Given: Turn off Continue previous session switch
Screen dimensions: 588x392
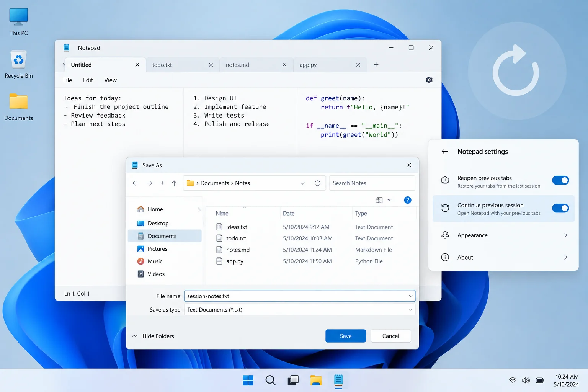Looking at the screenshot, I should coord(560,208).
